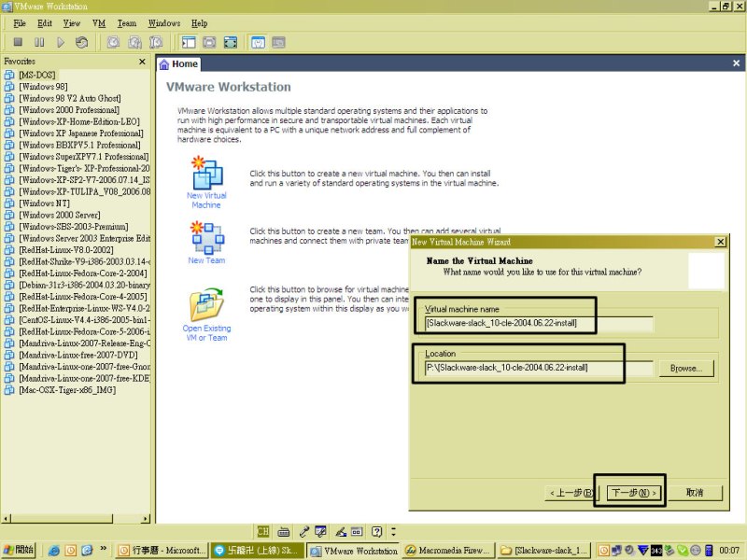
Task: Select [RedHat-Linux-Fedora-Core-4-2005] favorite
Action: pyautogui.click(x=83, y=297)
